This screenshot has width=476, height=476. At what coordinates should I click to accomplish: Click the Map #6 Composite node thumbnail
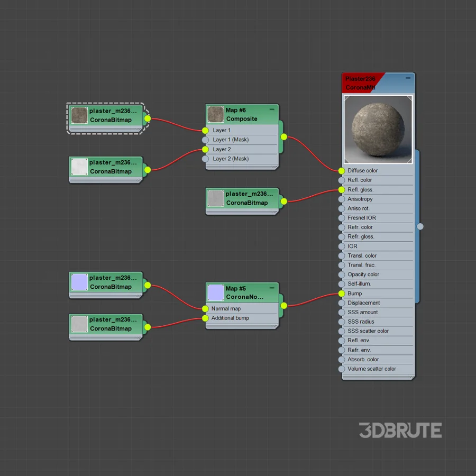(x=216, y=114)
